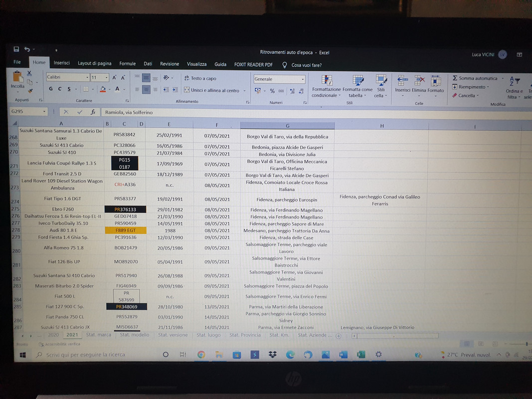532x399 pixels.
Task: Open sheet tab Stat. marca
Action: tap(98, 335)
